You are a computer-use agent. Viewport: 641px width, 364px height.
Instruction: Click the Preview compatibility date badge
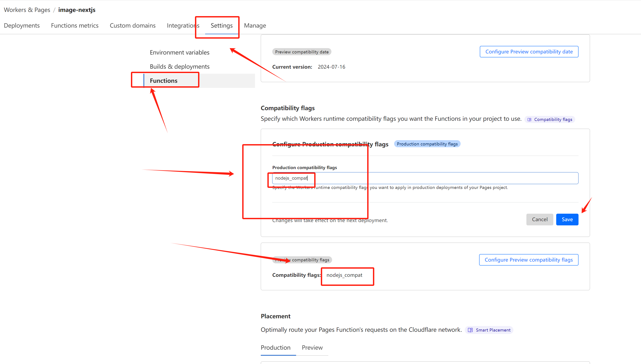pyautogui.click(x=301, y=52)
